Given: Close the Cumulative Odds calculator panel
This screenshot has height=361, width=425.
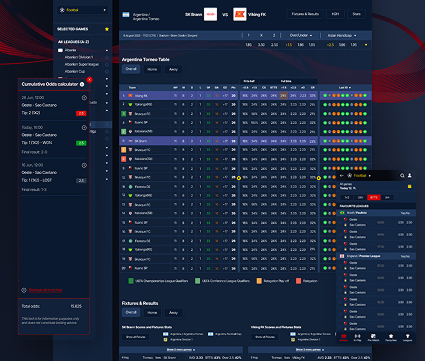Looking at the screenshot, I should coord(89,80).
